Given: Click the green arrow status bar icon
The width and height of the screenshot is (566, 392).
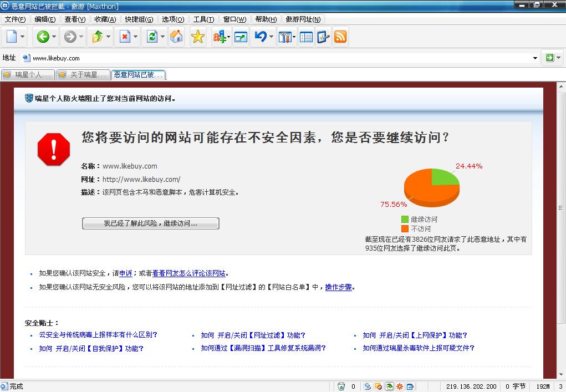Looking at the screenshot, I should (x=389, y=386).
